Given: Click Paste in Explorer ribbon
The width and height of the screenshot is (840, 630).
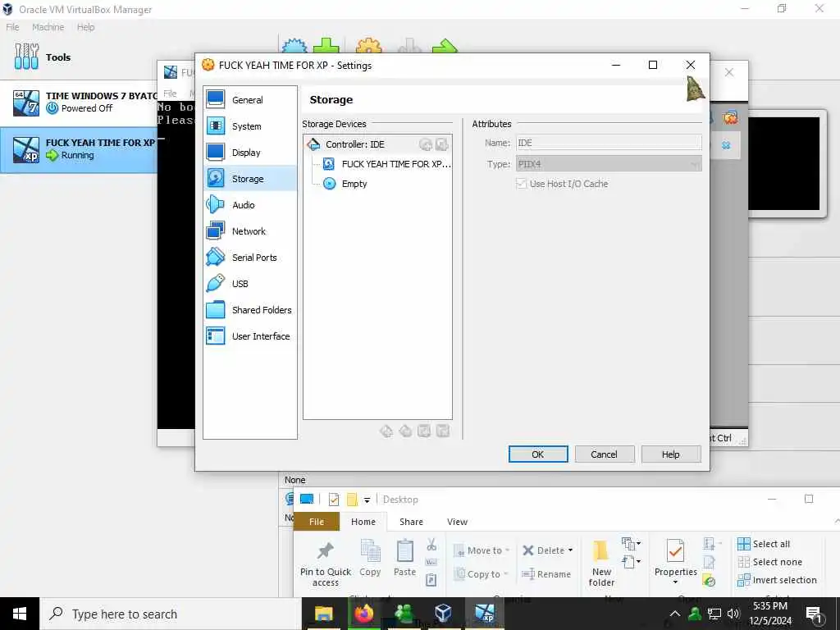Looking at the screenshot, I should click(x=405, y=559).
